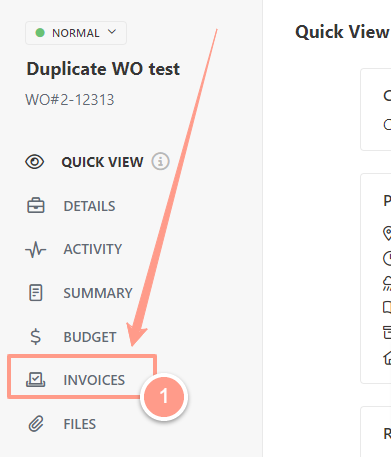
Task: Click the Files paperclip icon
Action: (x=36, y=424)
